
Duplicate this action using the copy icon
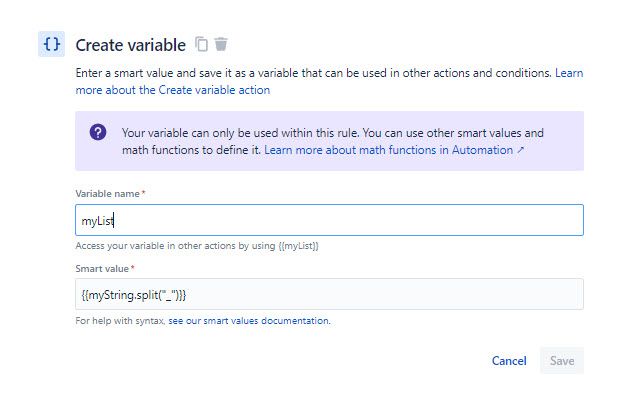coord(202,44)
